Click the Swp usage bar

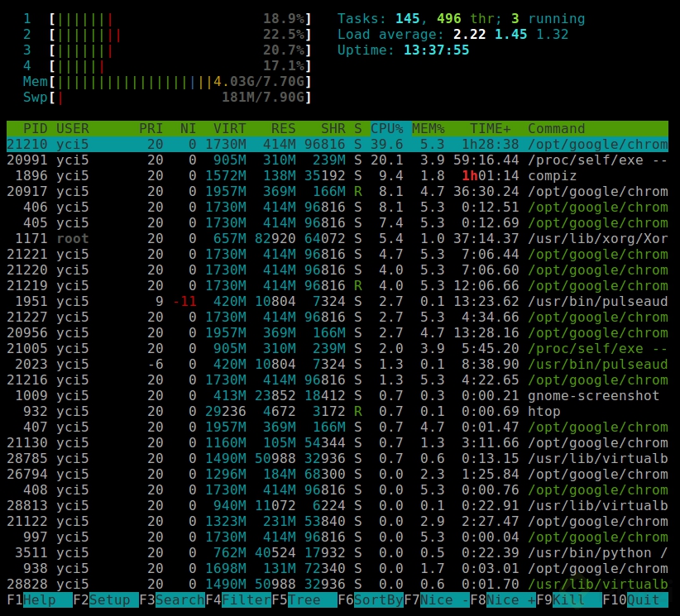coord(167,97)
